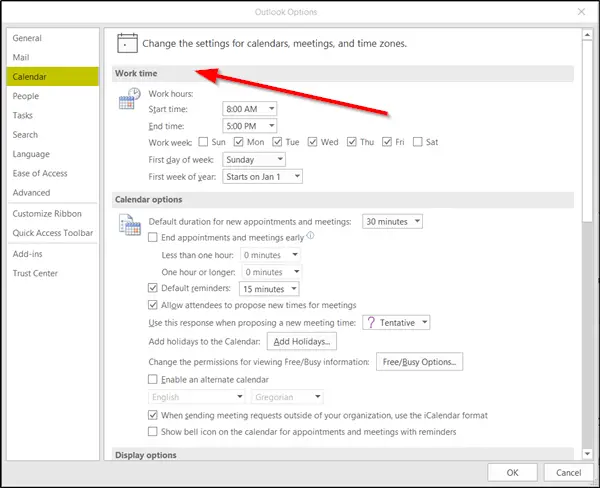The image size is (600, 488).
Task: Check the Sat work week box
Action: (x=417, y=142)
